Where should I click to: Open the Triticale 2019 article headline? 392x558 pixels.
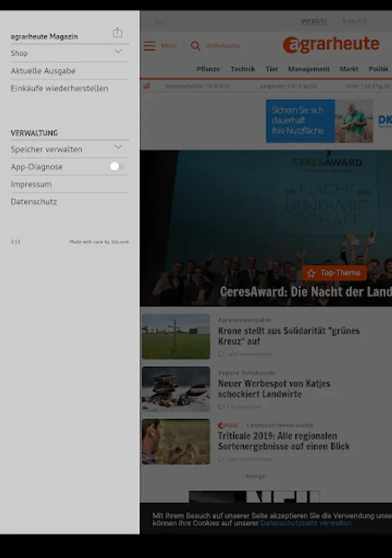click(284, 441)
